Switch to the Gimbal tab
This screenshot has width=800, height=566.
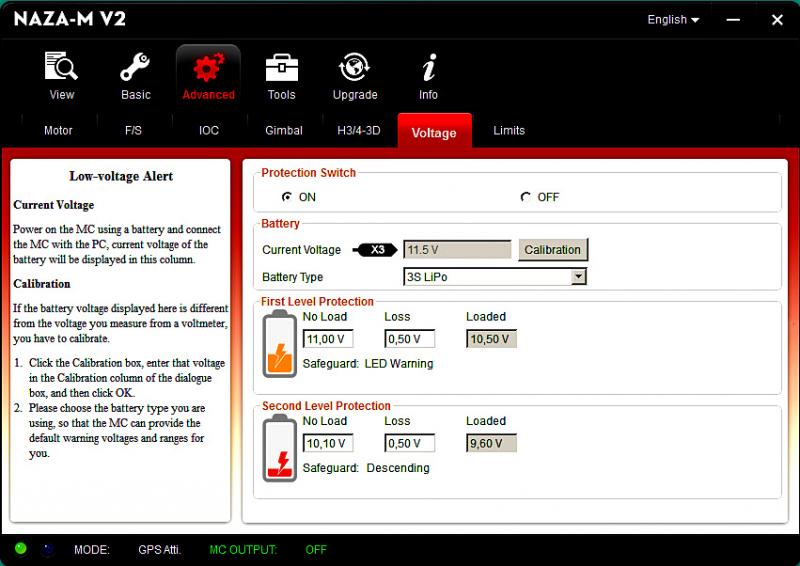[284, 131]
